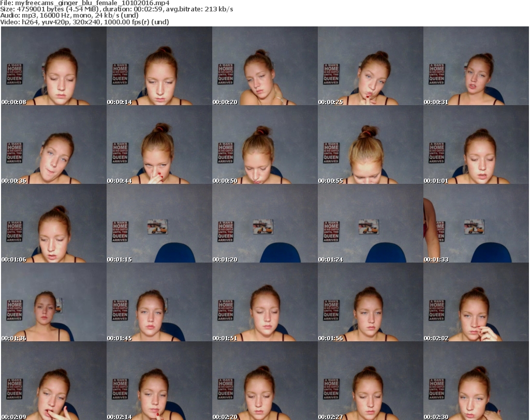
Task: Open the frame at 00:00:20
Action: click(264, 66)
